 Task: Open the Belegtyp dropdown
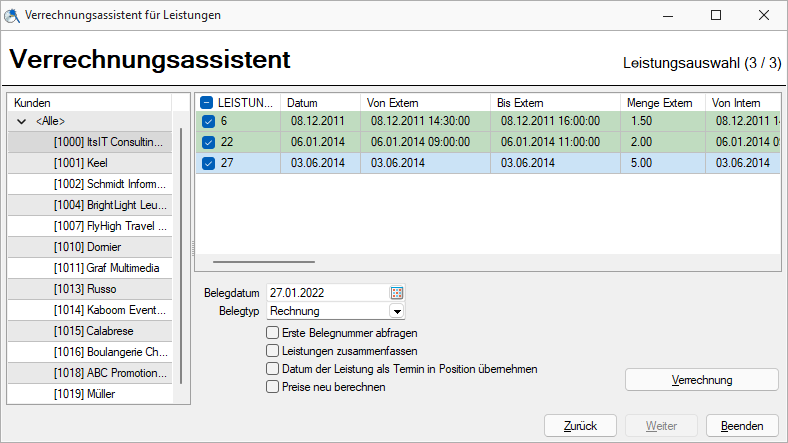click(396, 311)
